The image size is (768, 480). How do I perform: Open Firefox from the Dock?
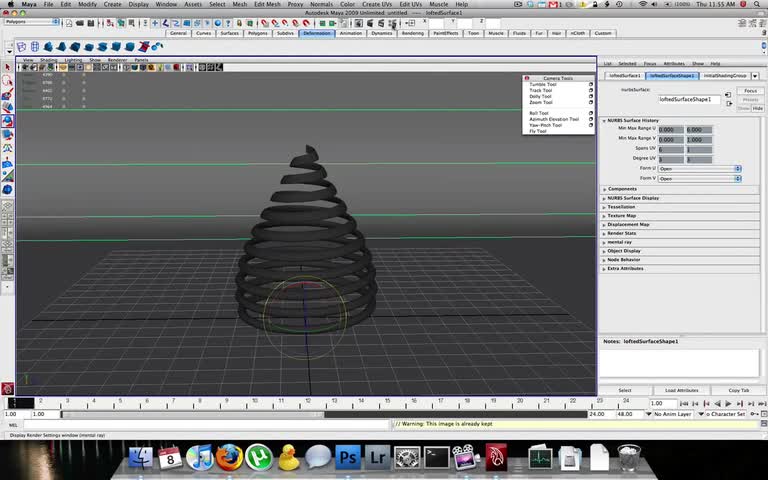229,457
